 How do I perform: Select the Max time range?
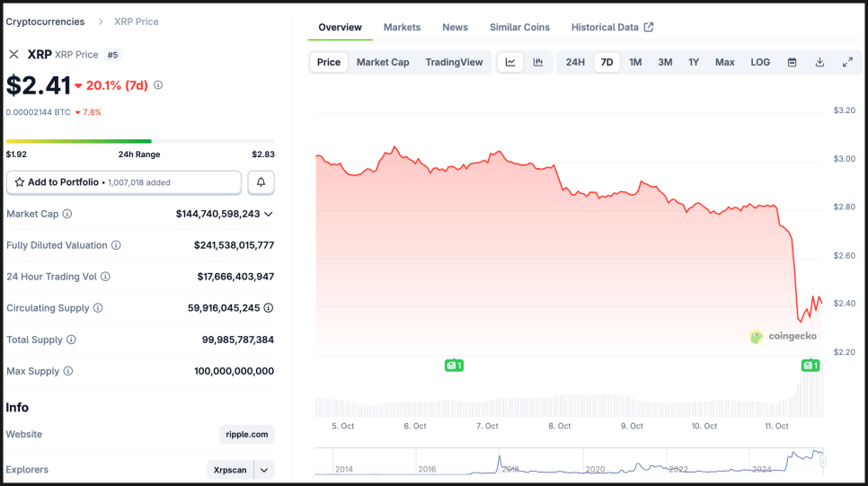click(x=724, y=62)
